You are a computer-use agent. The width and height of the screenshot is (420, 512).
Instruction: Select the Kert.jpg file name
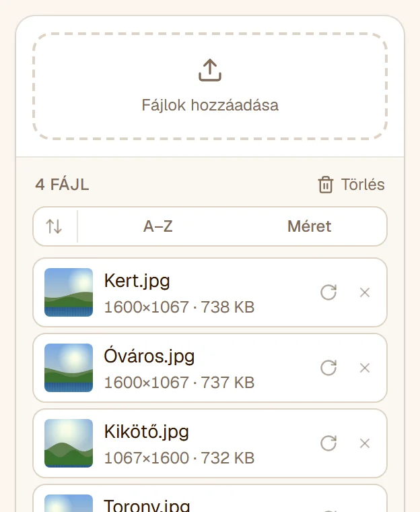click(x=137, y=281)
